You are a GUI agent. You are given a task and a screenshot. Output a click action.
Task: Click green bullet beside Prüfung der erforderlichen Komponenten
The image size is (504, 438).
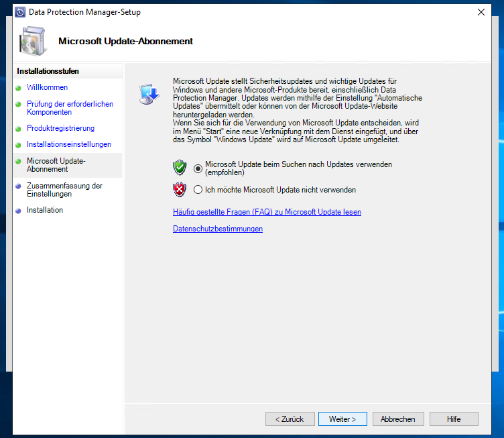[x=18, y=104]
